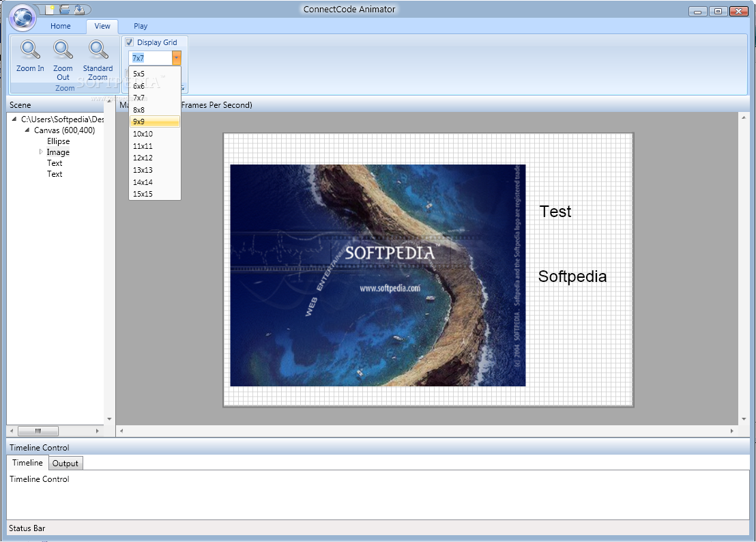
Task: Open the Timeline tab
Action: click(27, 462)
